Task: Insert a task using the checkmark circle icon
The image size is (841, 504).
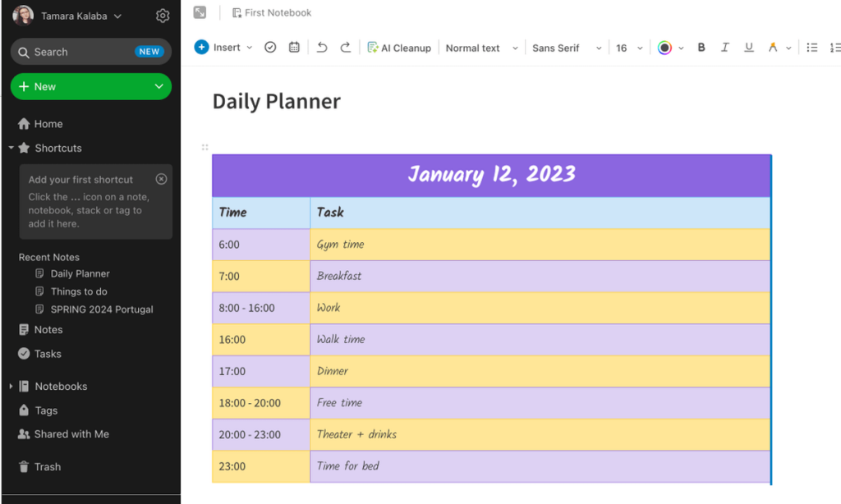Action: coord(270,48)
